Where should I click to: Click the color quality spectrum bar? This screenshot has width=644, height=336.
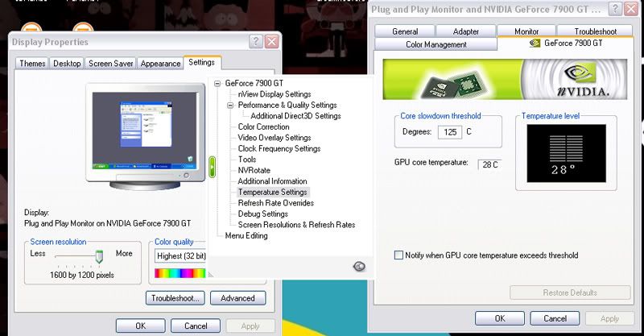point(180,273)
